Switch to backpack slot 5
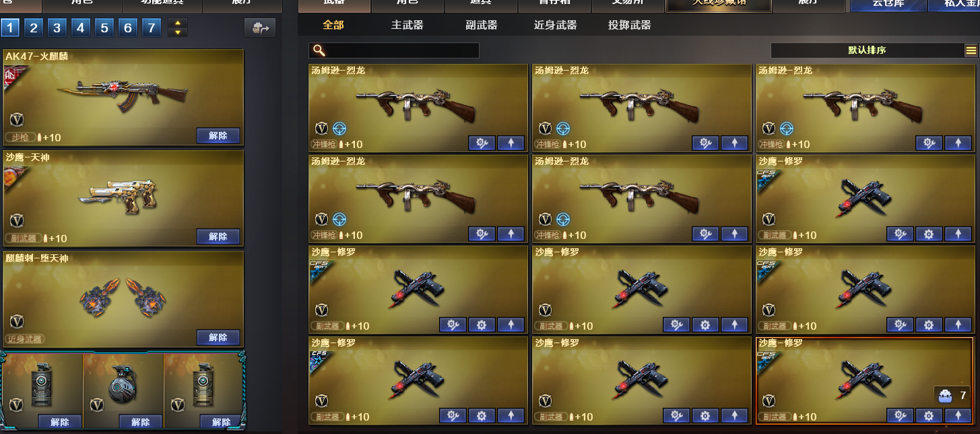The image size is (980, 434). tap(104, 28)
